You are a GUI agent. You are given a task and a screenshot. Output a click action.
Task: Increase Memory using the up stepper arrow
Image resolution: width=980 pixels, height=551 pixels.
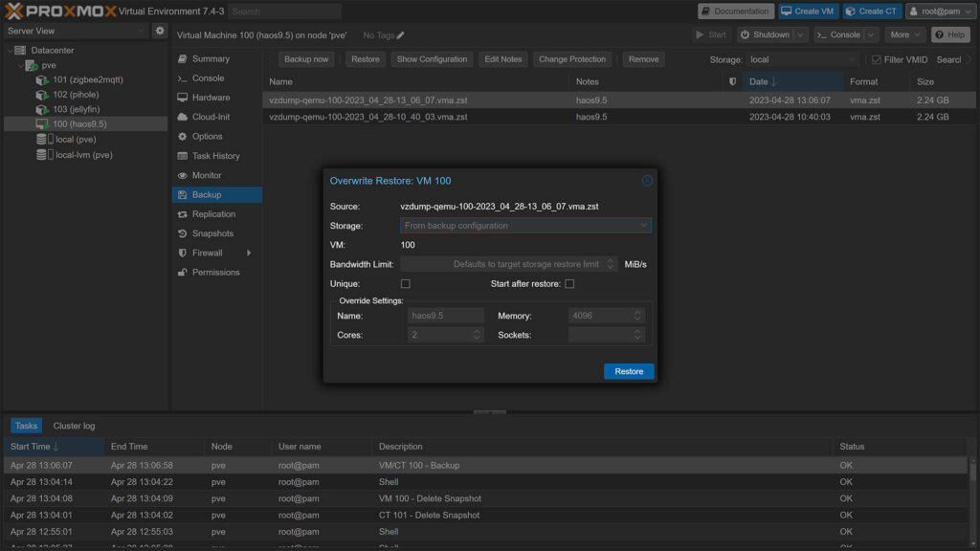click(639, 310)
